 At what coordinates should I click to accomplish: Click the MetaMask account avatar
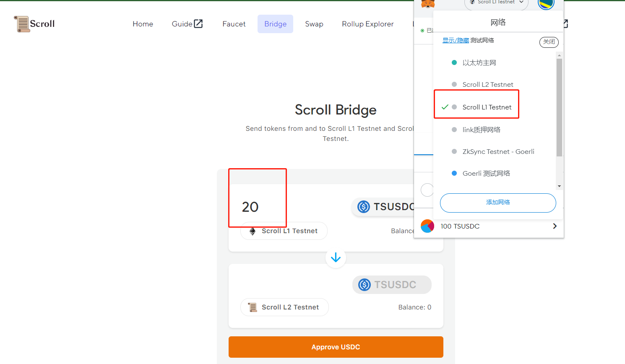[x=546, y=3]
